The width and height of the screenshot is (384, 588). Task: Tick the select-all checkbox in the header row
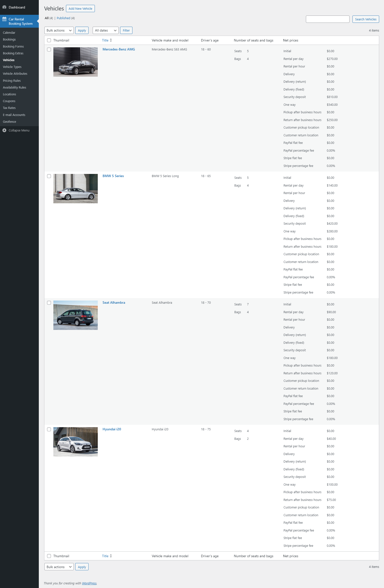click(49, 40)
